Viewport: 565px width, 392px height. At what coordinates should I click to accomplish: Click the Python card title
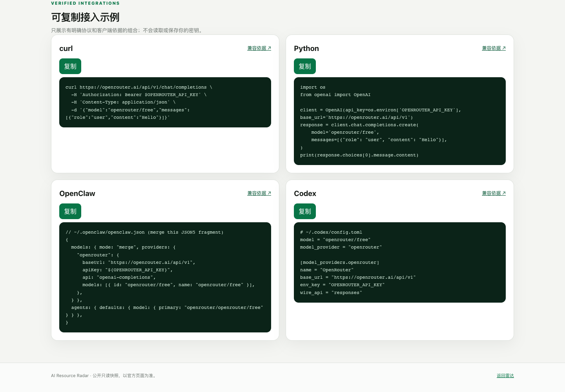(306, 49)
